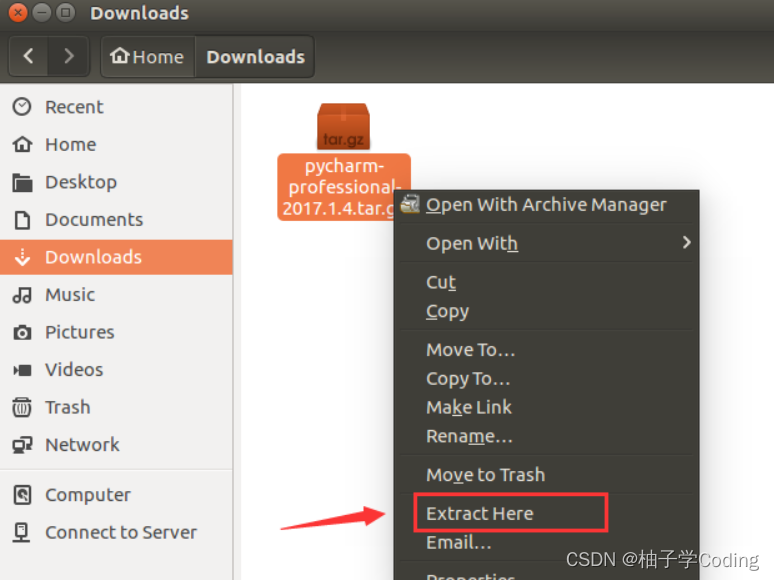774x580 pixels.
Task: Click the Documents page icon in sidebar
Action: pyautogui.click(x=22, y=220)
